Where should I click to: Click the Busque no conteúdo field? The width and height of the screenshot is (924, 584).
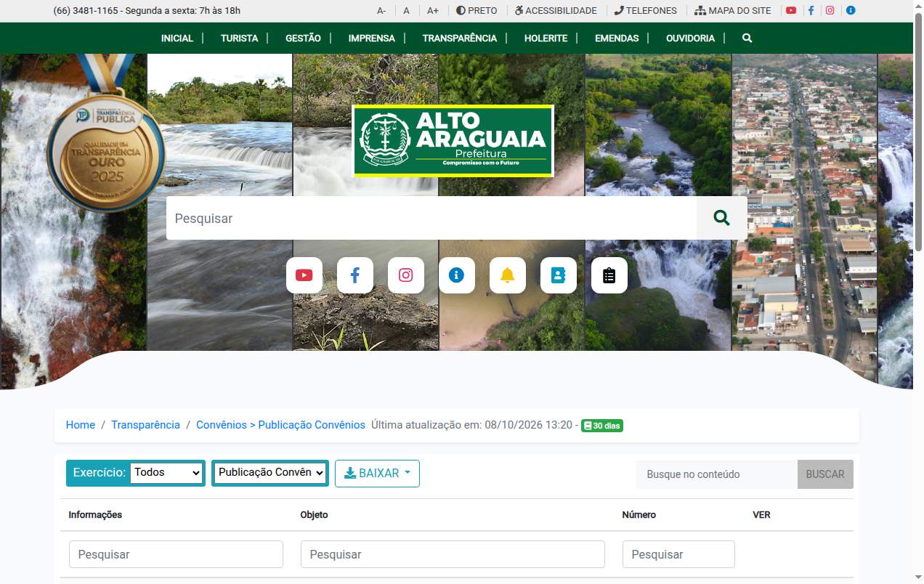716,474
